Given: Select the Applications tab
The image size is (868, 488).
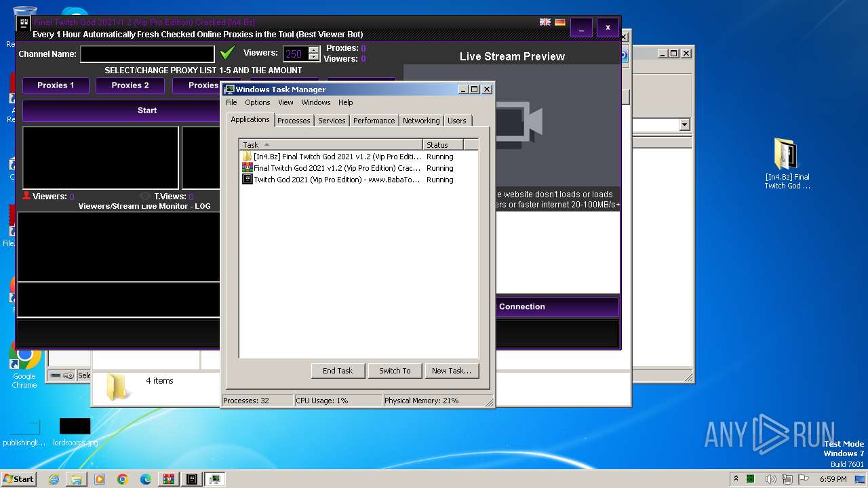Looking at the screenshot, I should [x=250, y=119].
